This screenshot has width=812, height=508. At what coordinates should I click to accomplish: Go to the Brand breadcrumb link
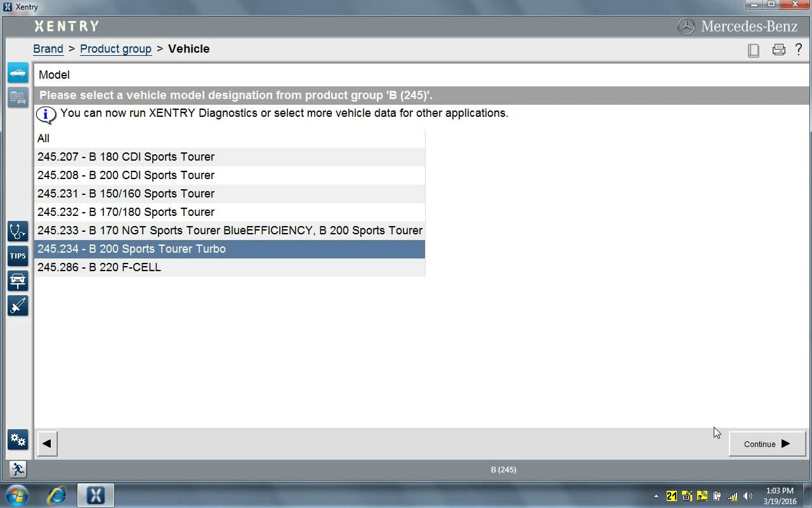[x=48, y=49]
